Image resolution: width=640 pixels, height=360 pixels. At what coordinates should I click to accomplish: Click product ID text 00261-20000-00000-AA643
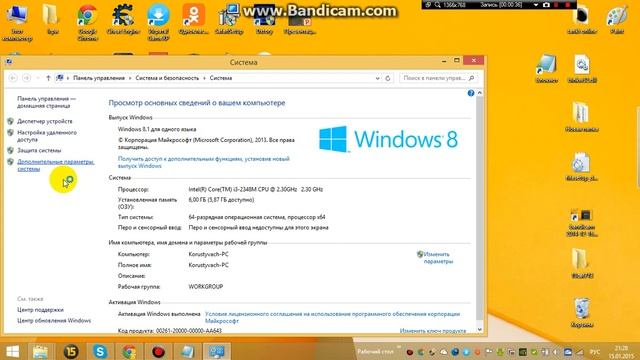point(189,331)
